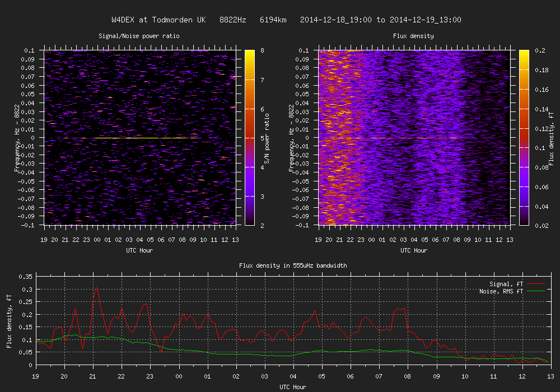Click the Noise, RMS fT legend entry
The width and height of the screenshot is (560, 392).
click(x=502, y=291)
